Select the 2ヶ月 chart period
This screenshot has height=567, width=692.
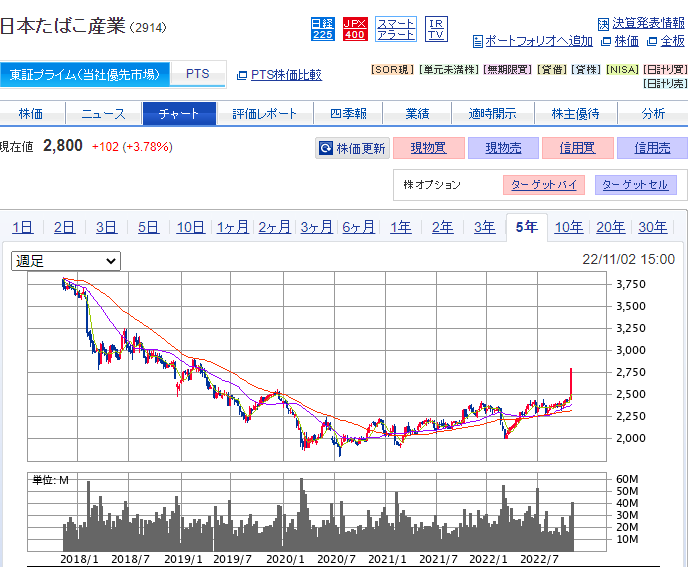(275, 227)
